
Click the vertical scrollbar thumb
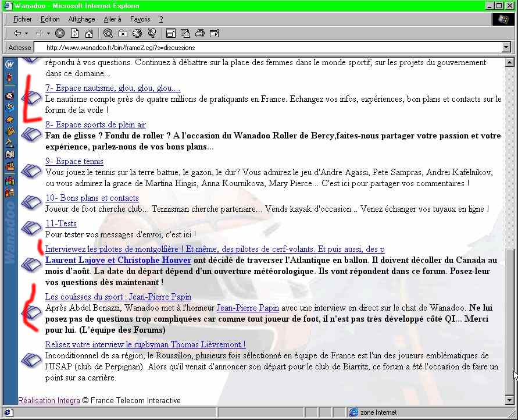click(509, 322)
